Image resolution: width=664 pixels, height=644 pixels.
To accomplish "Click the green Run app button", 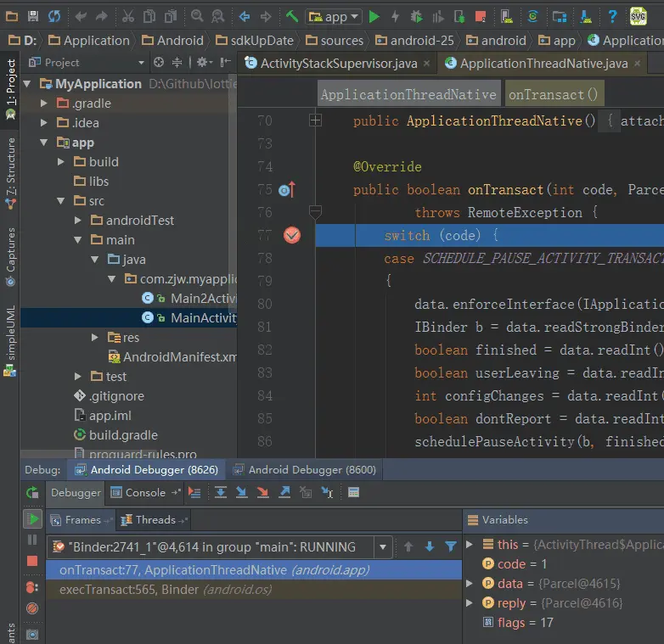I will click(x=374, y=16).
